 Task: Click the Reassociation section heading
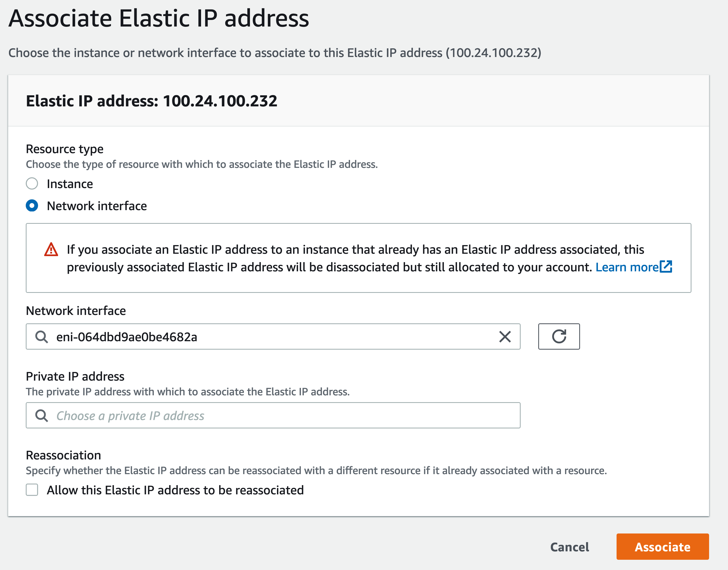(63, 455)
